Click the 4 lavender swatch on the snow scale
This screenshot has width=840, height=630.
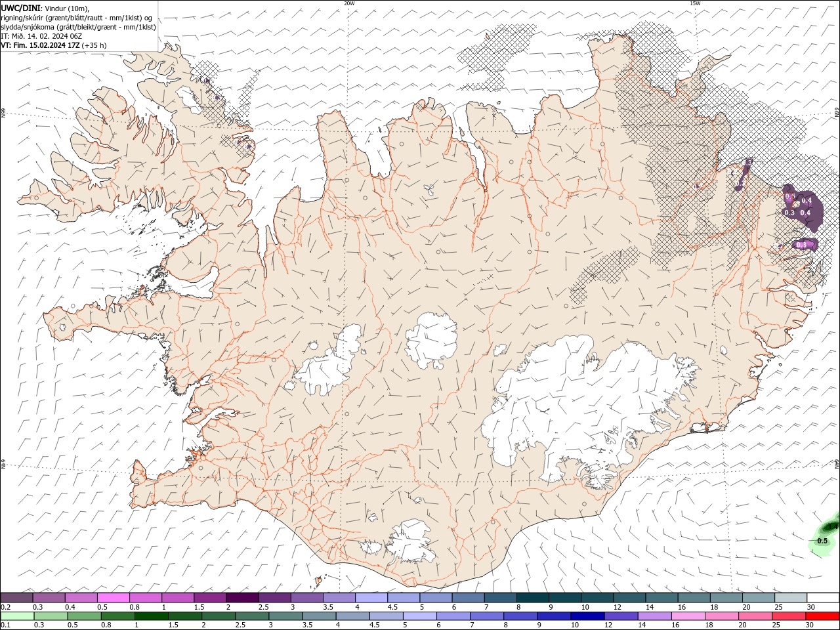pos(371,598)
